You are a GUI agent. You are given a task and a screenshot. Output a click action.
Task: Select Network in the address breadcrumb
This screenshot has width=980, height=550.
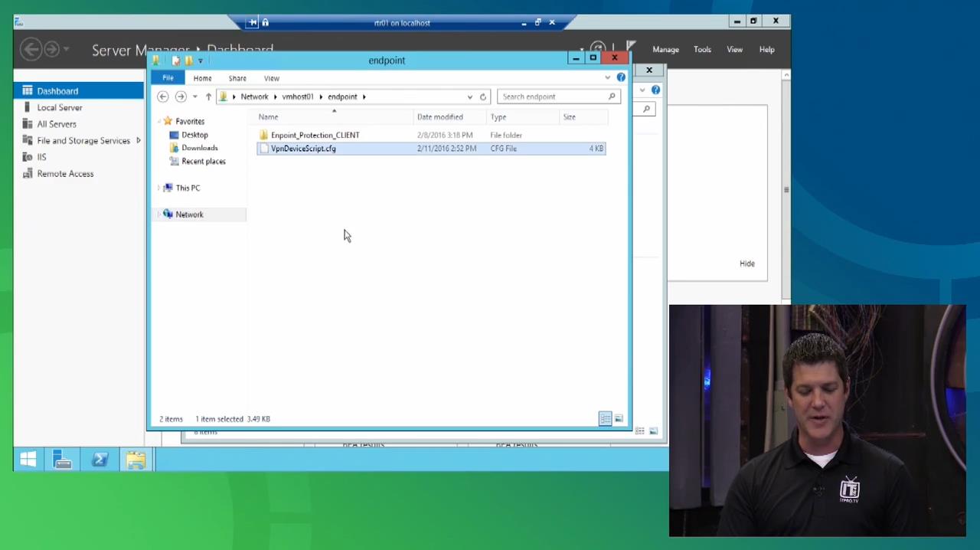click(254, 97)
